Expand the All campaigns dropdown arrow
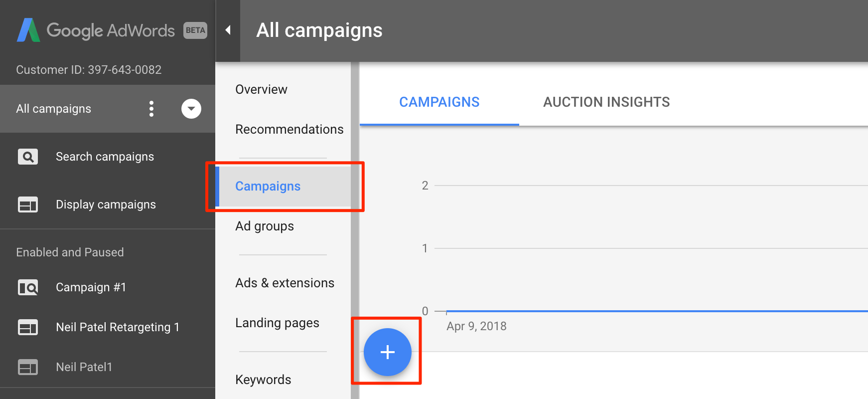 tap(191, 109)
